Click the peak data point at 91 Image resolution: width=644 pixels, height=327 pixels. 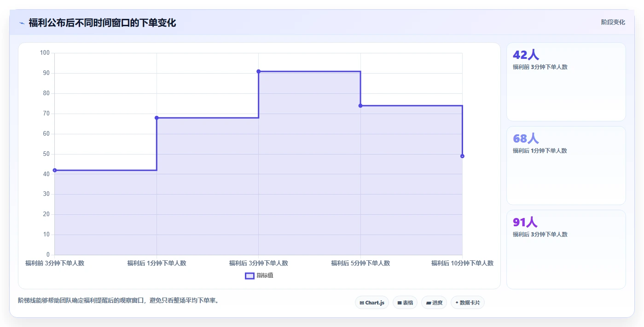[259, 71]
